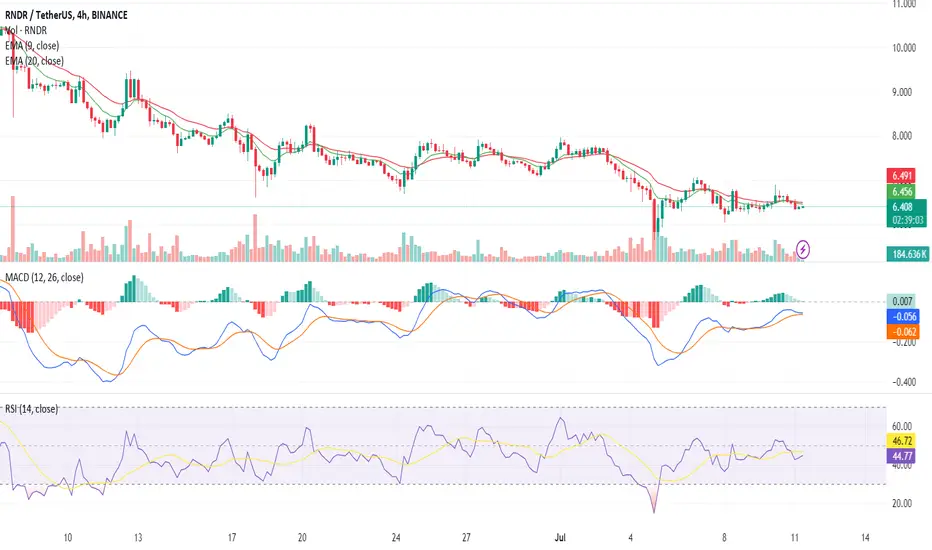Screen dimensions: 932x550
Task: Click the yellow 46.72 RSI MA tag
Action: pos(901,441)
